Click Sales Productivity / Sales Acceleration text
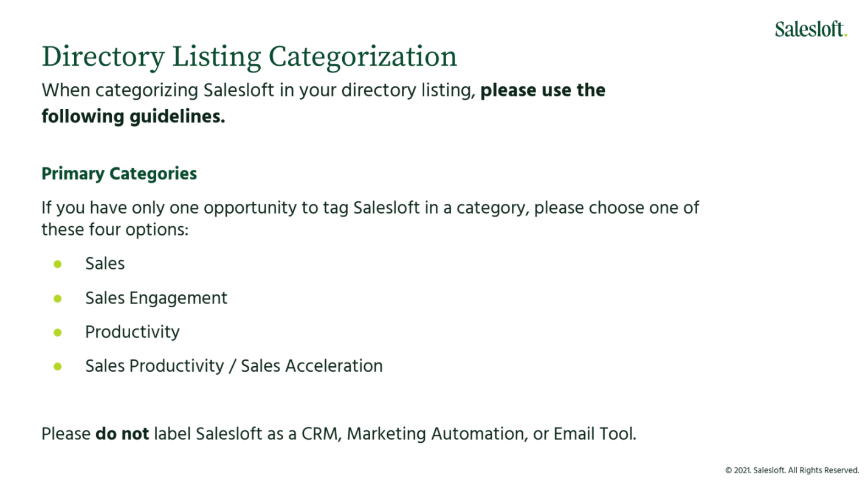 [234, 366]
